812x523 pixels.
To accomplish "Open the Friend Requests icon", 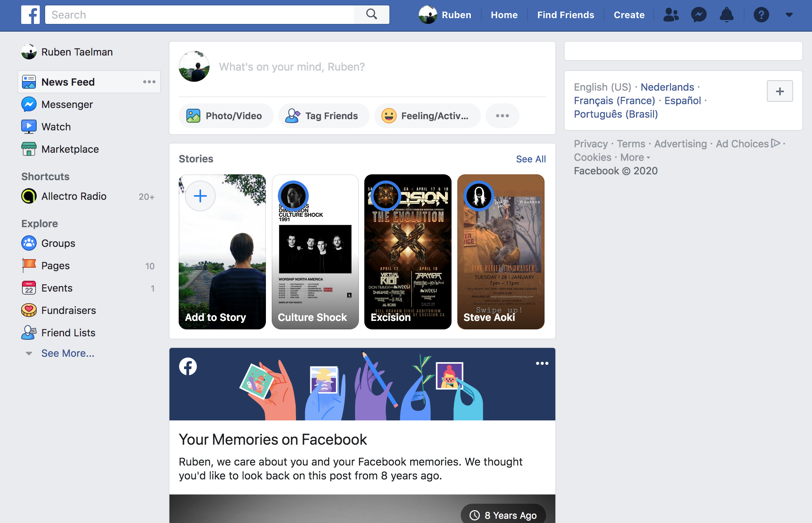I will pos(671,15).
